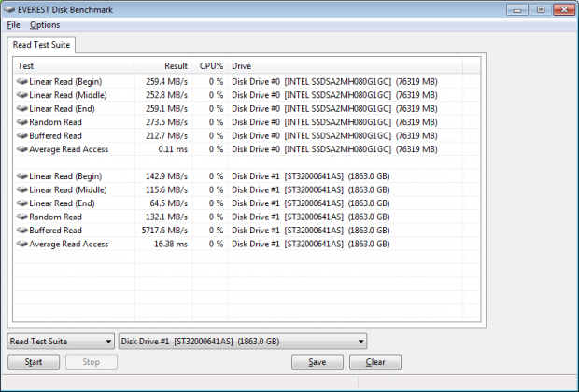579x392 pixels.
Task: Click the drive icon for Disk #1 Average Read Access
Action: 22,244
